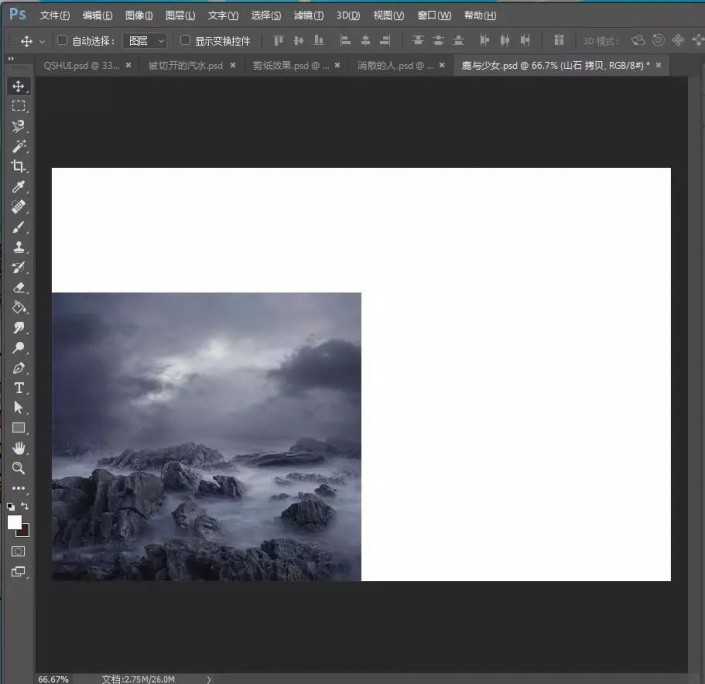Click the foreground color swatch
705x684 pixels.
pyautogui.click(x=15, y=522)
